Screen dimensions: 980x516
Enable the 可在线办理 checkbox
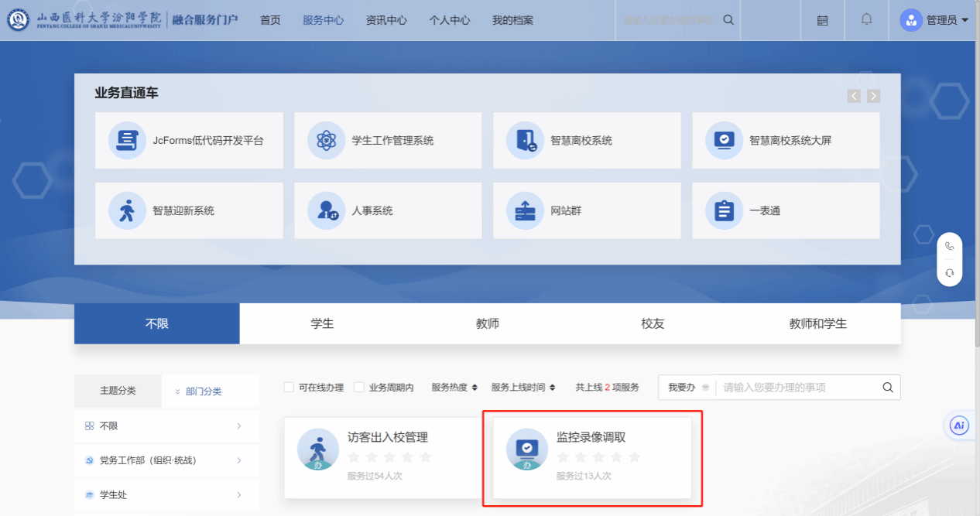(x=289, y=388)
